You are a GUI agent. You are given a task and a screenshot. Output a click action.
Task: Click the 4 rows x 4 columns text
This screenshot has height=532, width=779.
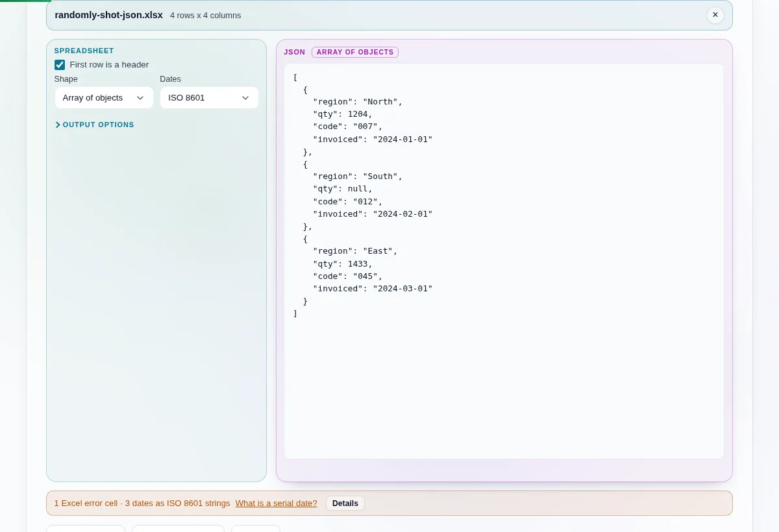(x=205, y=16)
